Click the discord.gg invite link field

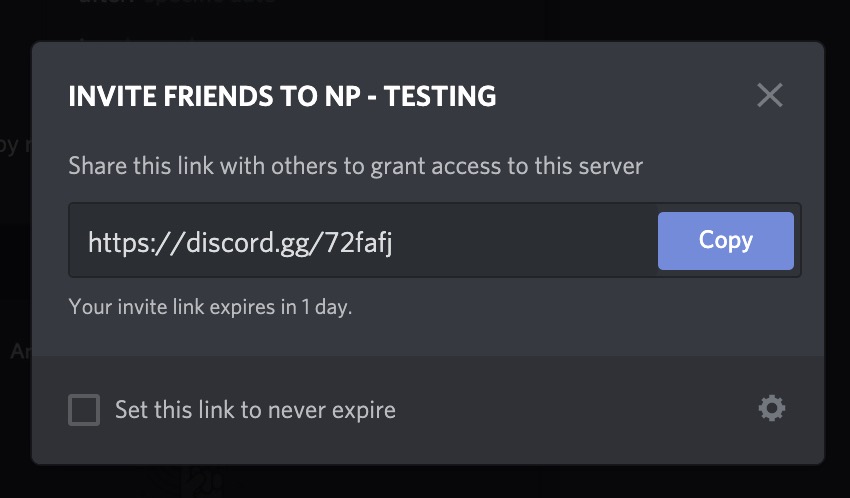[x=360, y=241]
